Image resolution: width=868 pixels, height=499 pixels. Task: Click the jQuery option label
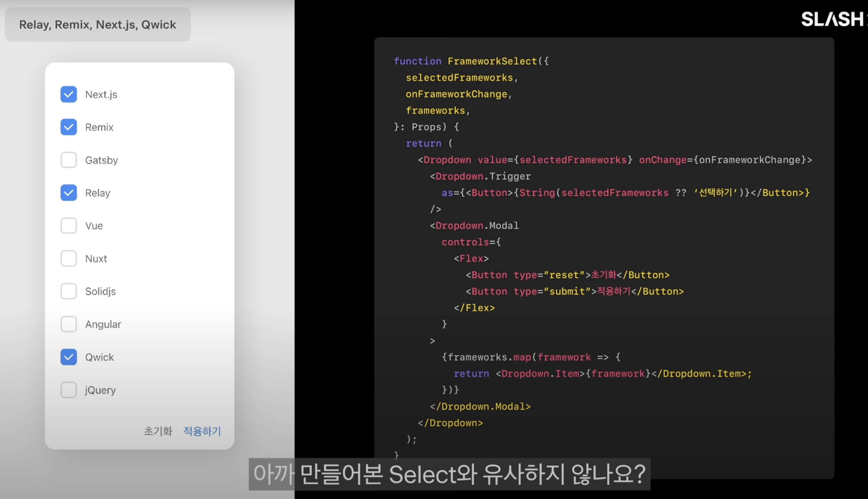click(x=101, y=390)
